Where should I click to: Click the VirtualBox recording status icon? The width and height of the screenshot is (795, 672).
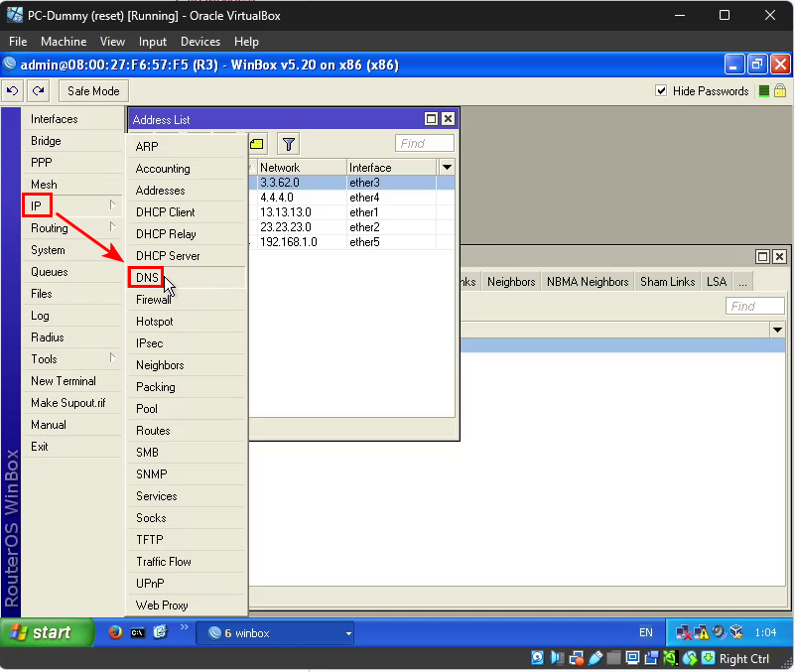click(651, 658)
